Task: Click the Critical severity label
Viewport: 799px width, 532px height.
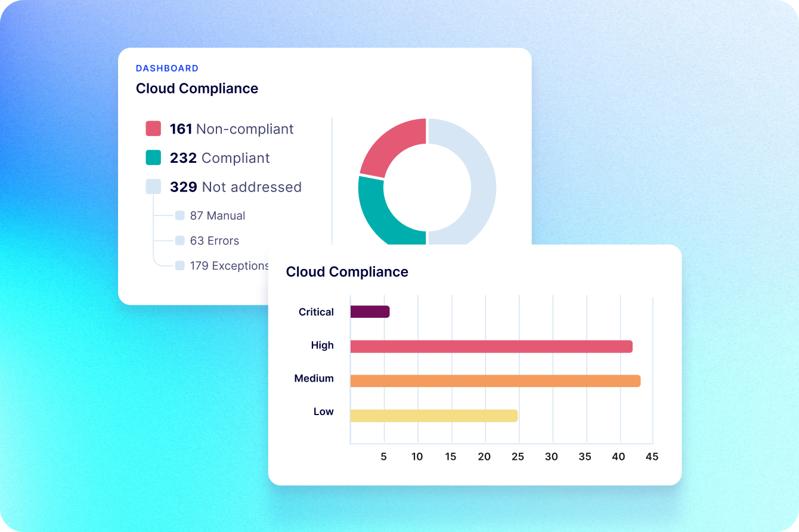Action: pyautogui.click(x=316, y=311)
